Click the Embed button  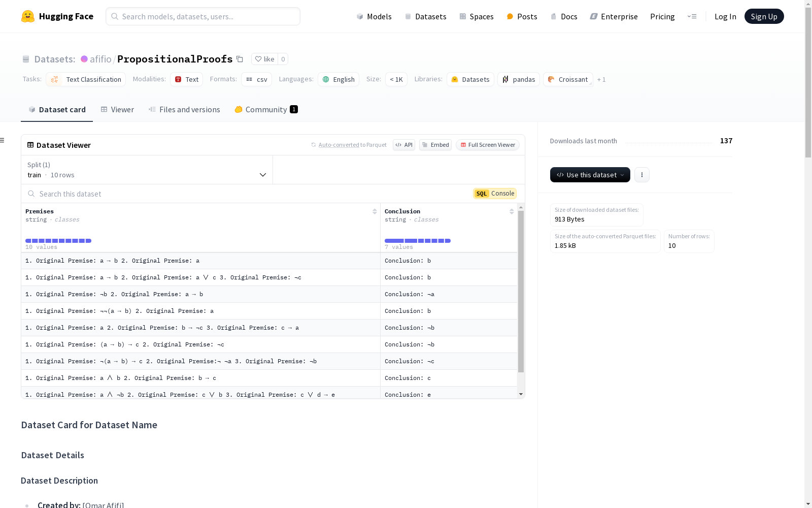(435, 145)
